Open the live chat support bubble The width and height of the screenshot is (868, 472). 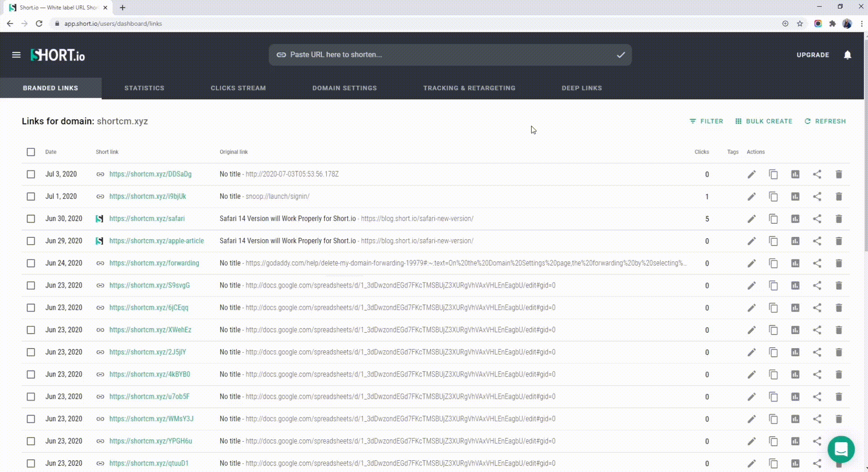pos(841,449)
